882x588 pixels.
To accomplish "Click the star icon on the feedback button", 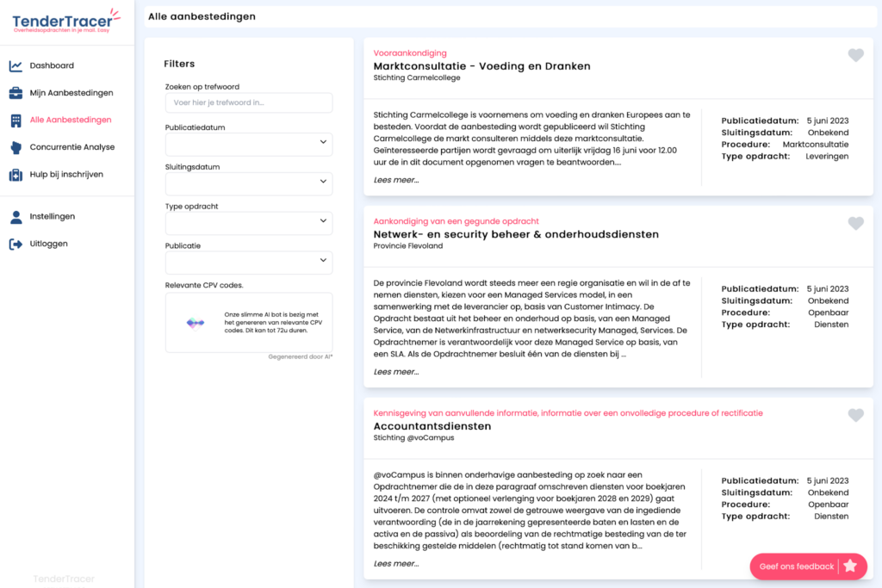I will (850, 566).
